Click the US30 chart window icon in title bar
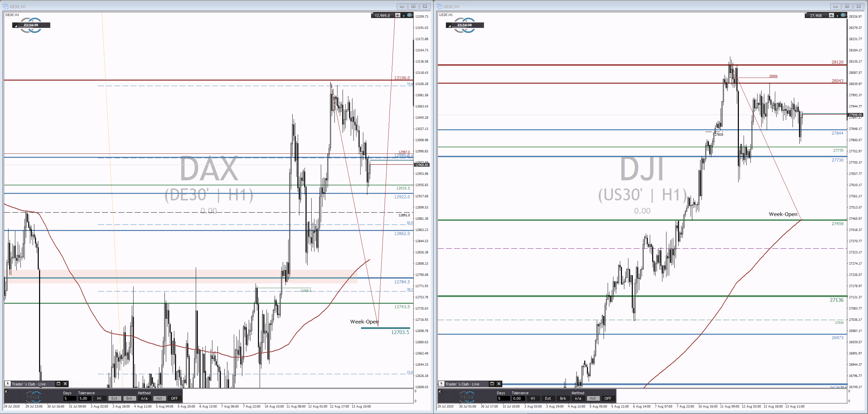The image size is (868, 414). coord(440,6)
